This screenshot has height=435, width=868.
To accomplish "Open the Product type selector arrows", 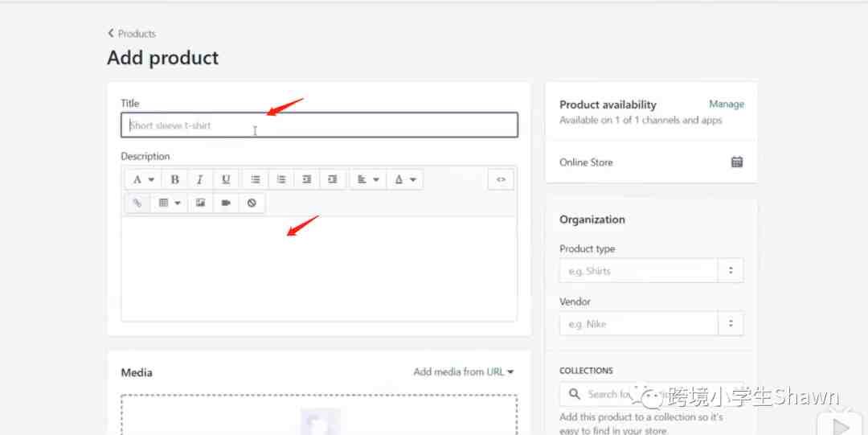I will (x=731, y=271).
